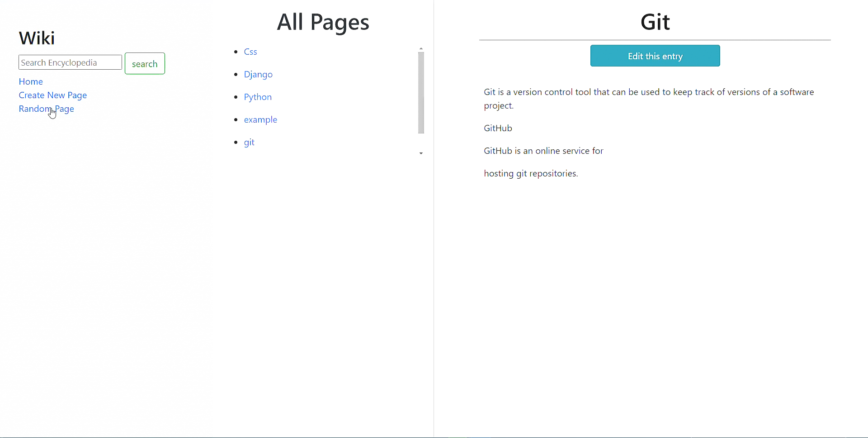Screen dimensions: 868x438
Task: Open the Create New Page link
Action: (x=52, y=95)
